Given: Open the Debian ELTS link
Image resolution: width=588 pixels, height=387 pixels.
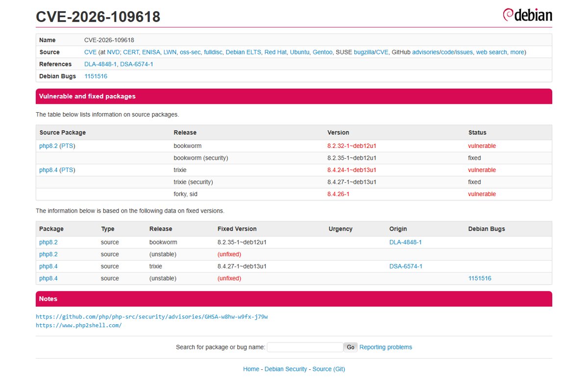Looking at the screenshot, I should (x=243, y=52).
